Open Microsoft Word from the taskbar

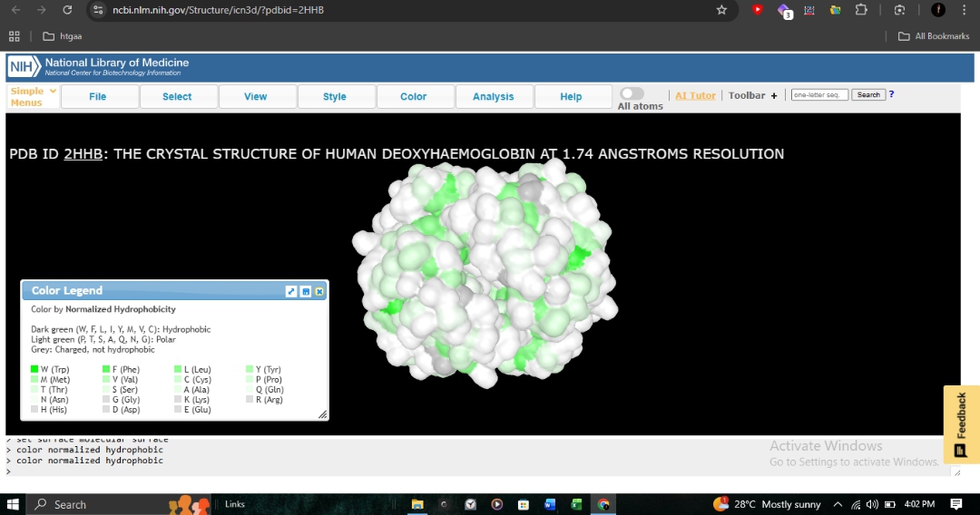pos(550,504)
